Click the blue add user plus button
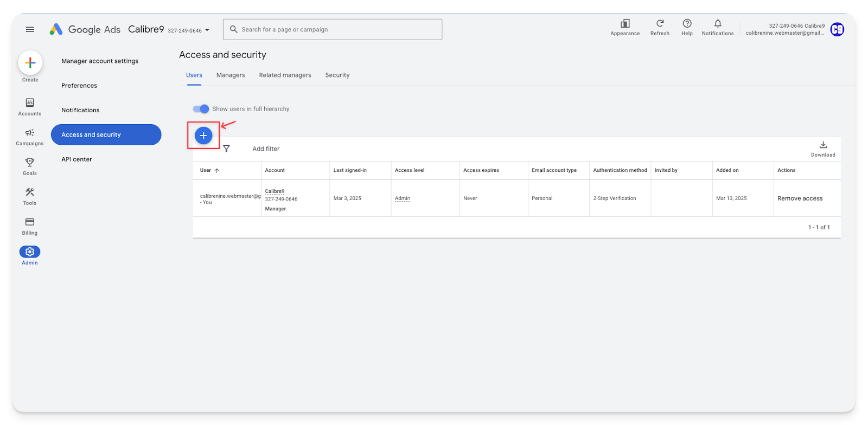 203,136
